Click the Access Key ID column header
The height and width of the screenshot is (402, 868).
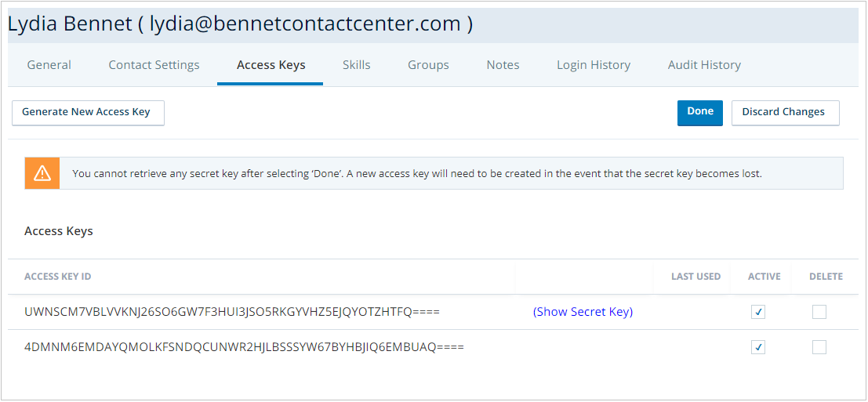click(x=58, y=277)
